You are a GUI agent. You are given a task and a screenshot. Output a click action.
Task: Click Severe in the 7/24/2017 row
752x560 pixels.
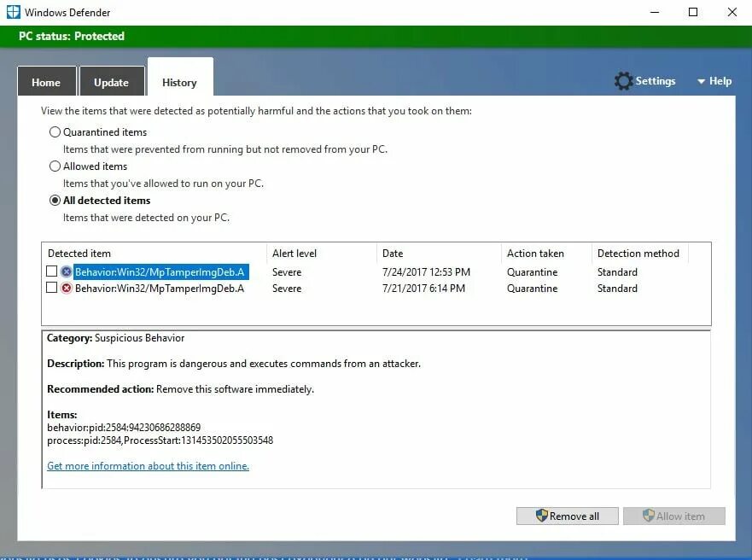287,271
